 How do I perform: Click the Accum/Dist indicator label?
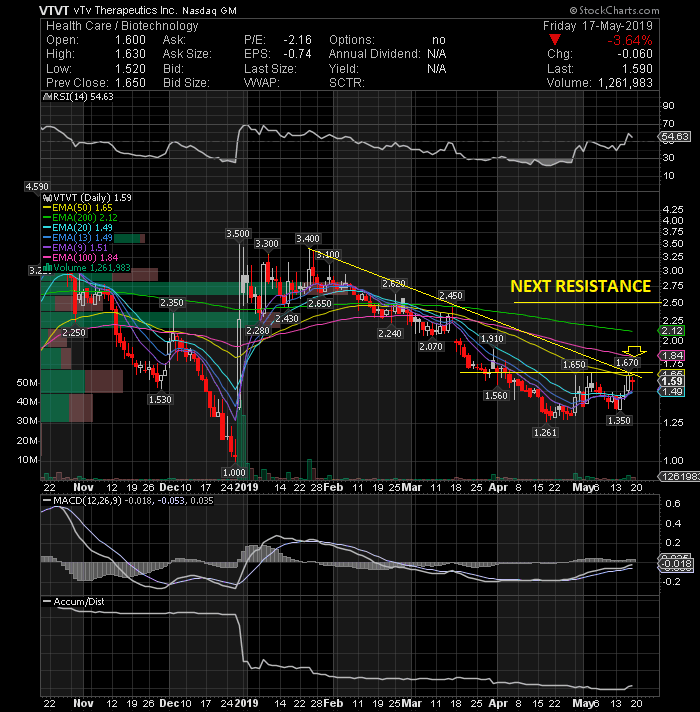pos(74,602)
